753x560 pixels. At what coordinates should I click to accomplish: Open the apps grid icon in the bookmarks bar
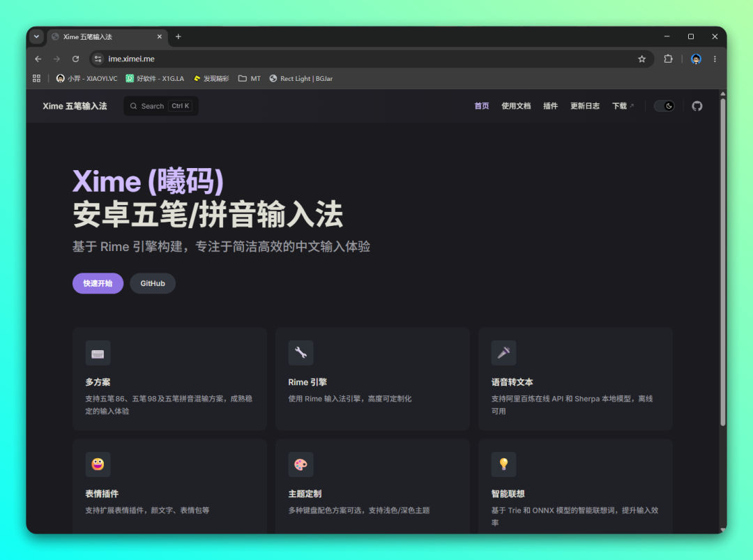36,78
